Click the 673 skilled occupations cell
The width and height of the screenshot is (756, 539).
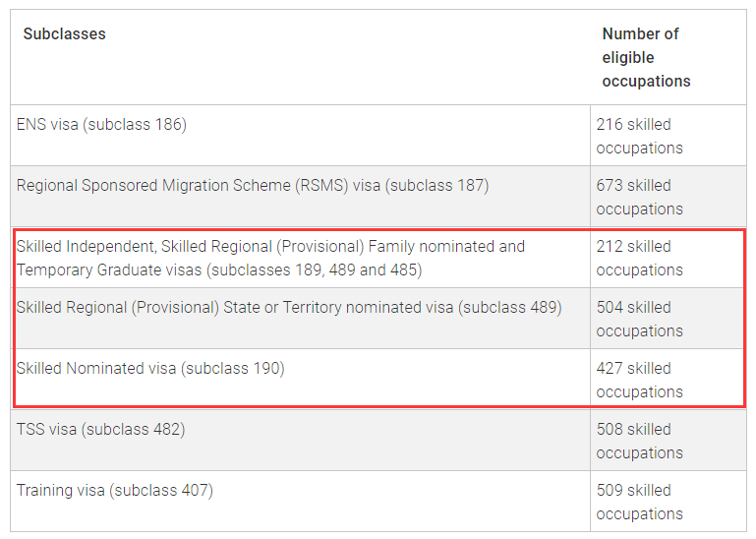pyautogui.click(x=639, y=197)
